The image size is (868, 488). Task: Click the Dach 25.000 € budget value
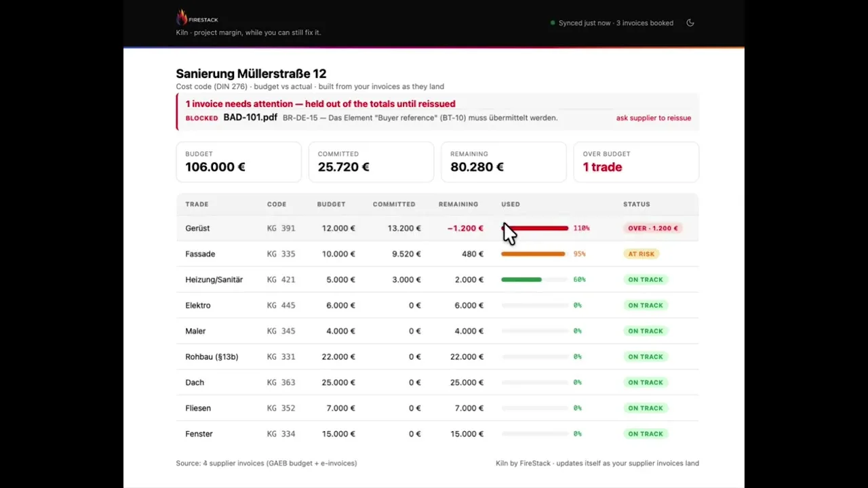338,383
